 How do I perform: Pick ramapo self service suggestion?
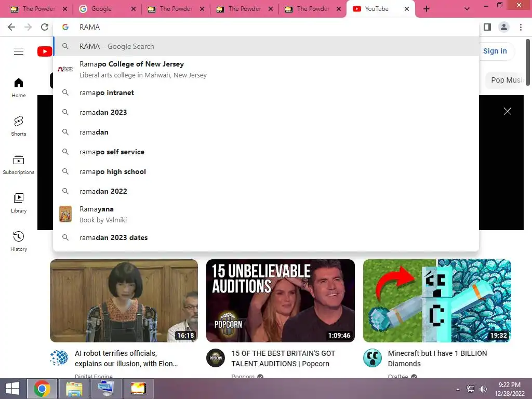coord(267,152)
